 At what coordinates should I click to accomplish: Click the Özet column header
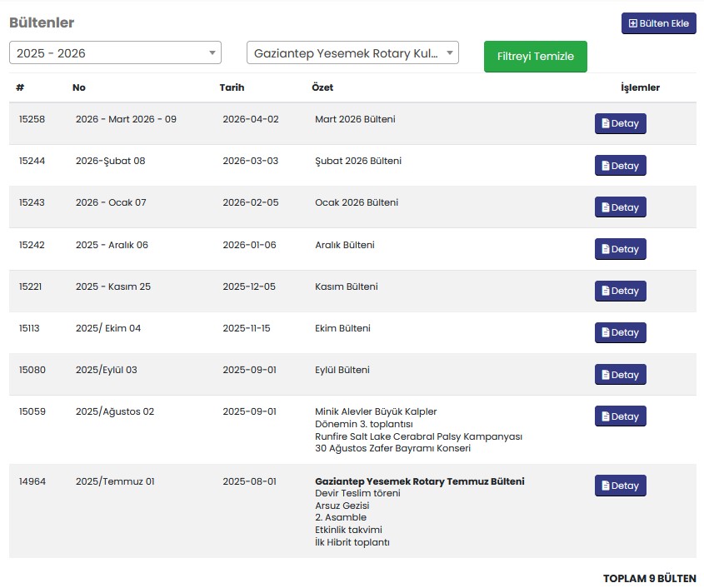tap(322, 87)
